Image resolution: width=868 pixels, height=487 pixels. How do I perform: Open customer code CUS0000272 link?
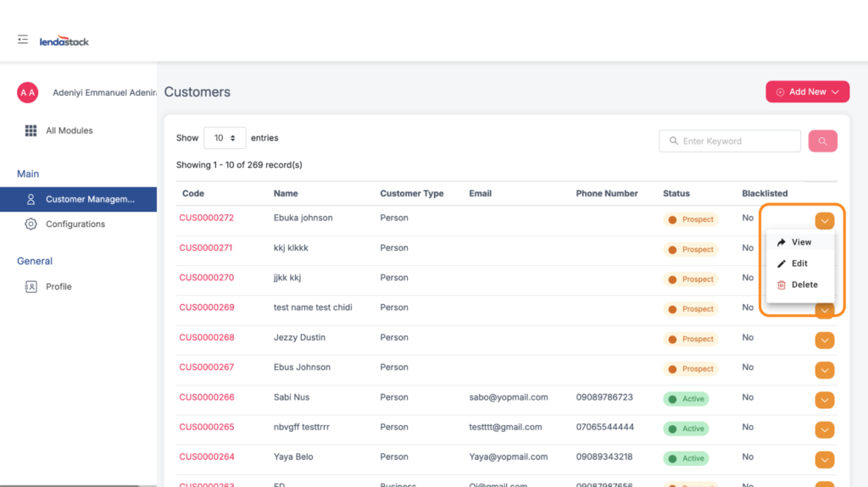[206, 219]
